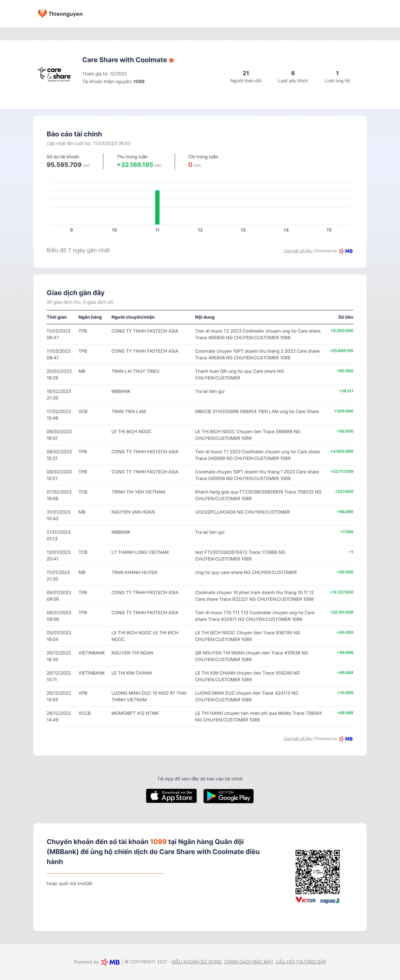Click the Báo cáo tài chính heading
The image size is (400, 980).
pos(74,134)
